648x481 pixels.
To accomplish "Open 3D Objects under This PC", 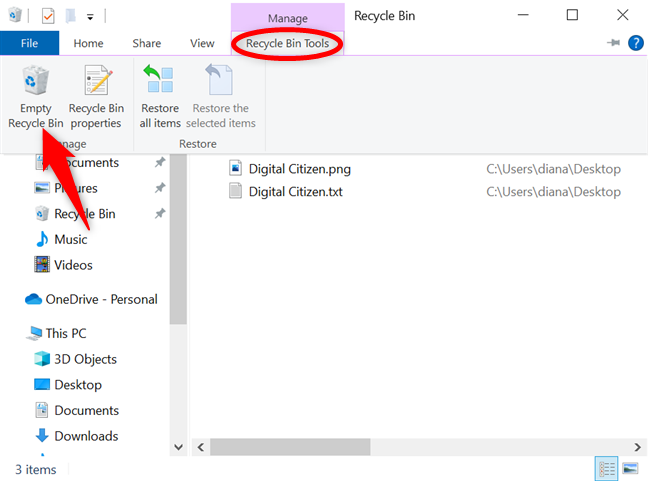I will coord(85,359).
